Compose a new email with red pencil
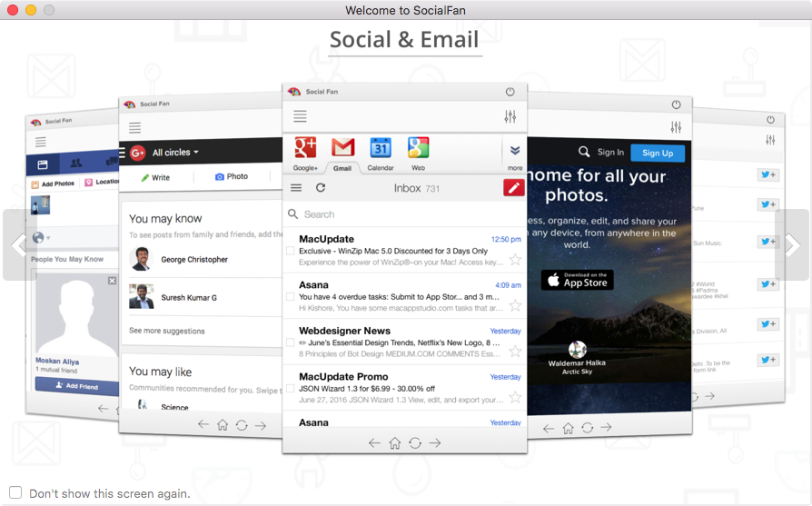The image size is (812, 506). 514,187
